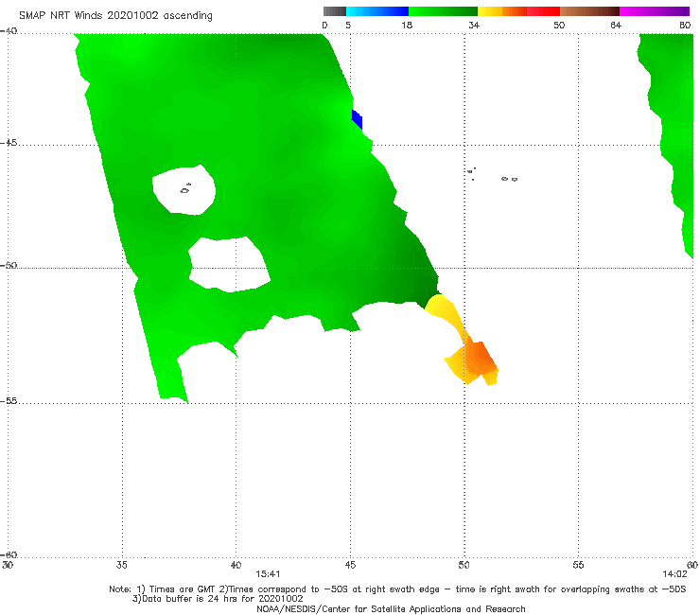Click the red segment of the color bar
The height and width of the screenshot is (615, 700).
543,11
